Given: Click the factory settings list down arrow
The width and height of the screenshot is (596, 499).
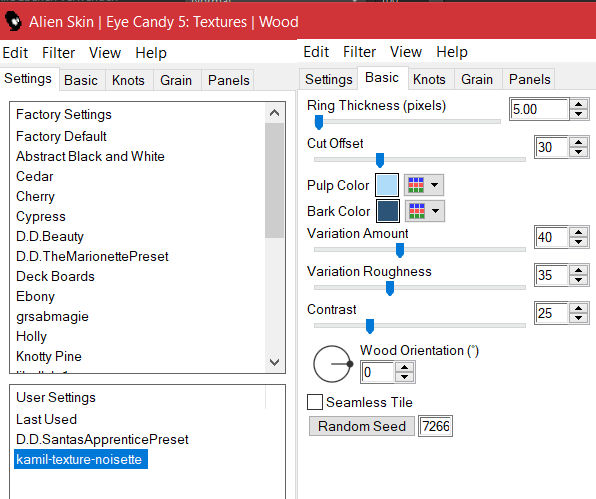Looking at the screenshot, I should point(274,362).
